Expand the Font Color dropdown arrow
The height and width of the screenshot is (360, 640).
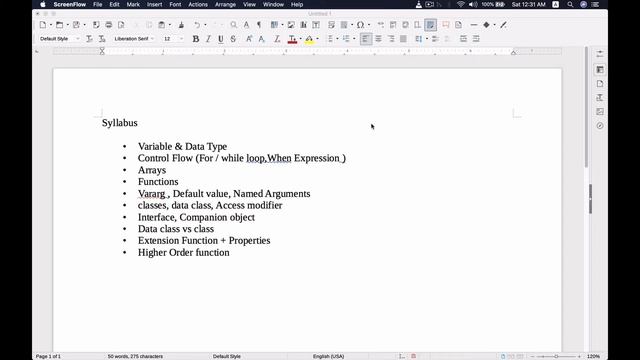(301, 39)
